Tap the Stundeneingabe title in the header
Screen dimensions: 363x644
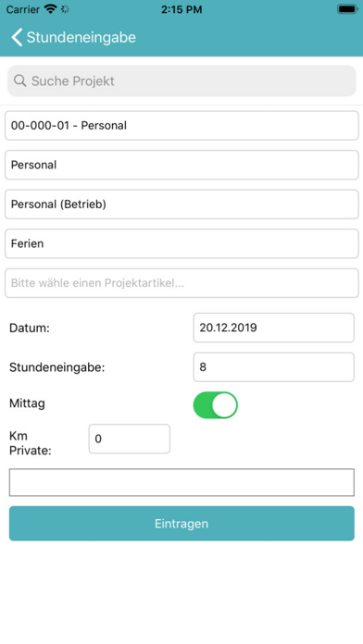tap(81, 37)
